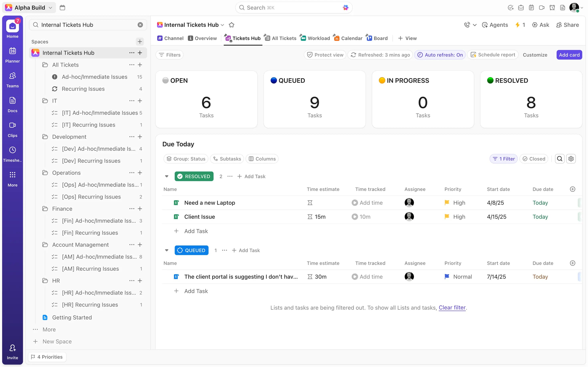Click the High priority flag on Need a new Laptop
This screenshot has width=588, height=367.
pyautogui.click(x=447, y=203)
